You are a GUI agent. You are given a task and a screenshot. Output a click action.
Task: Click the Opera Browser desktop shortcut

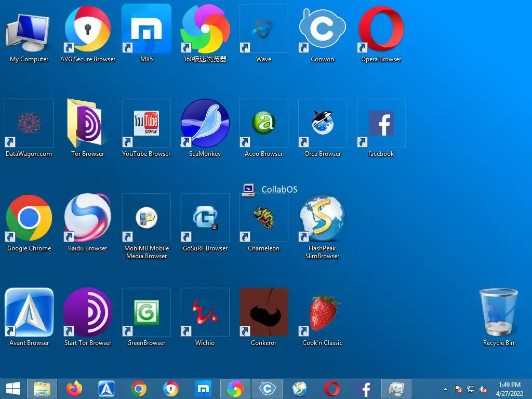(x=381, y=34)
